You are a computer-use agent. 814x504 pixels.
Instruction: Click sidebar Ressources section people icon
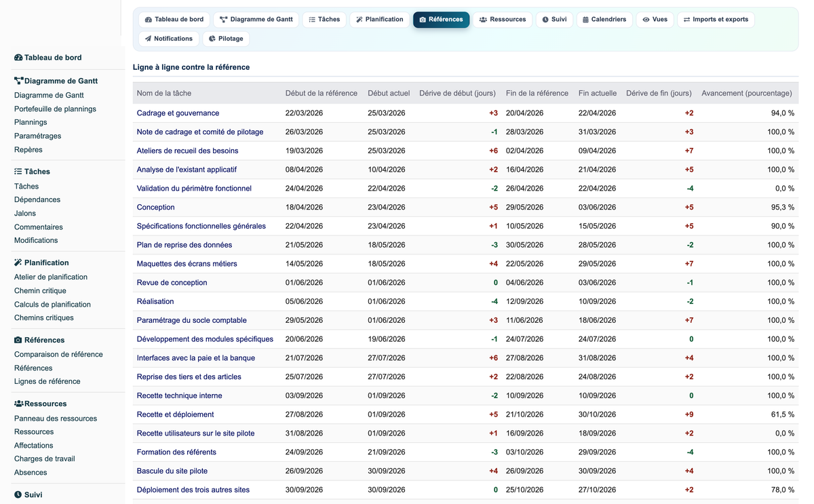pyautogui.click(x=19, y=404)
